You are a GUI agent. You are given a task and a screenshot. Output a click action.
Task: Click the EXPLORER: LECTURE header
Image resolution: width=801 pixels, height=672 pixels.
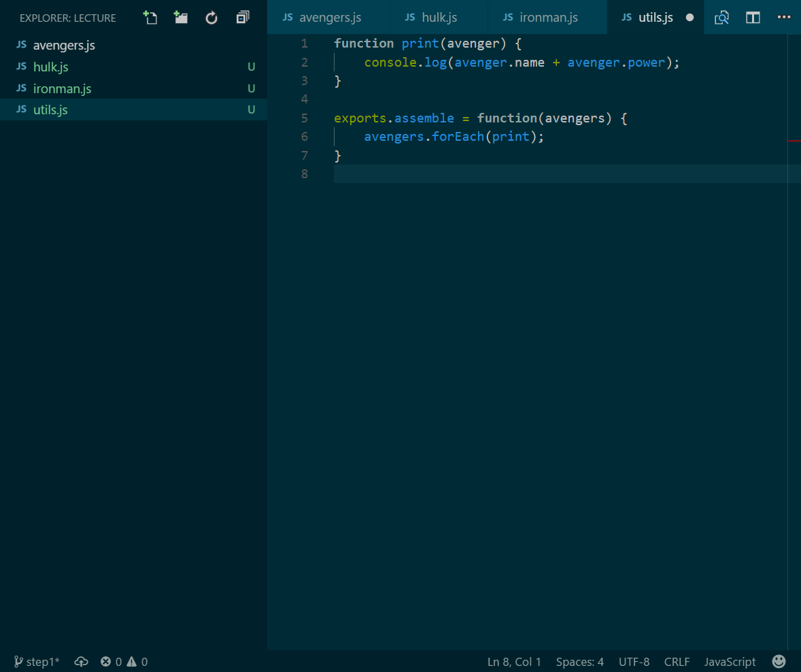[68, 18]
